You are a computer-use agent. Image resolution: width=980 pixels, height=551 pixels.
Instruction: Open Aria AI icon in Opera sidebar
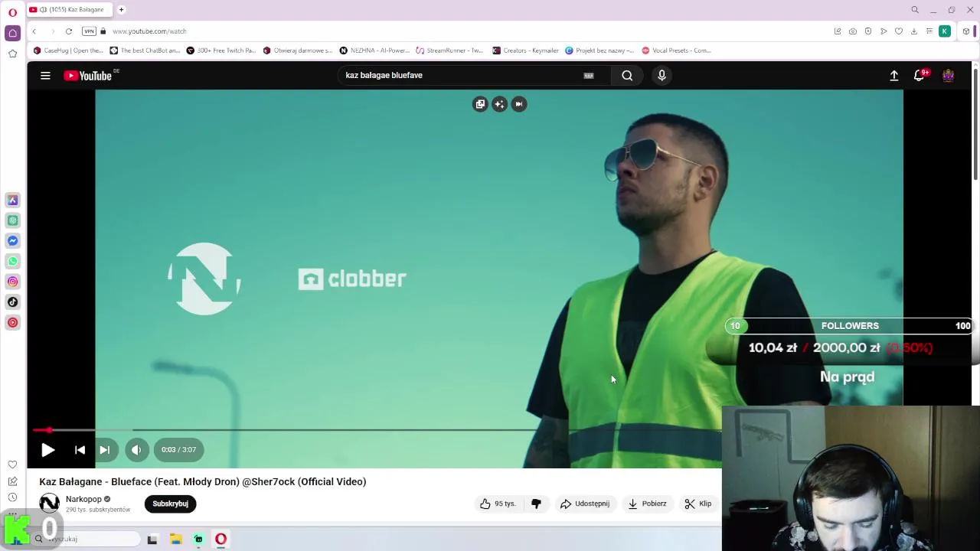13,200
